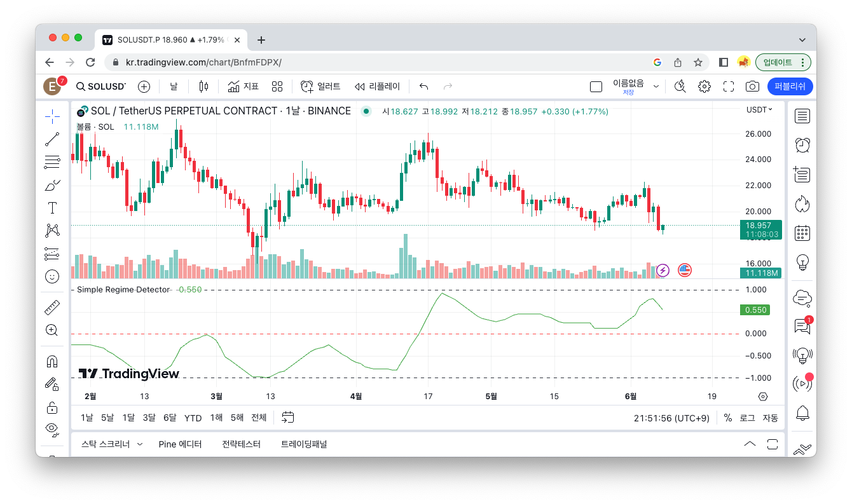The height and width of the screenshot is (504, 852).
Task: Open the user profile avatar menu
Action: click(52, 86)
